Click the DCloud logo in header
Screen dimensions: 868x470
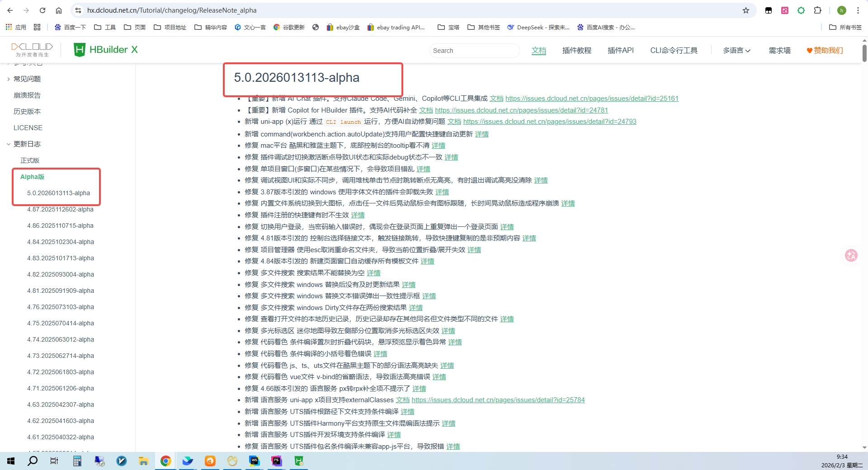tap(32, 50)
